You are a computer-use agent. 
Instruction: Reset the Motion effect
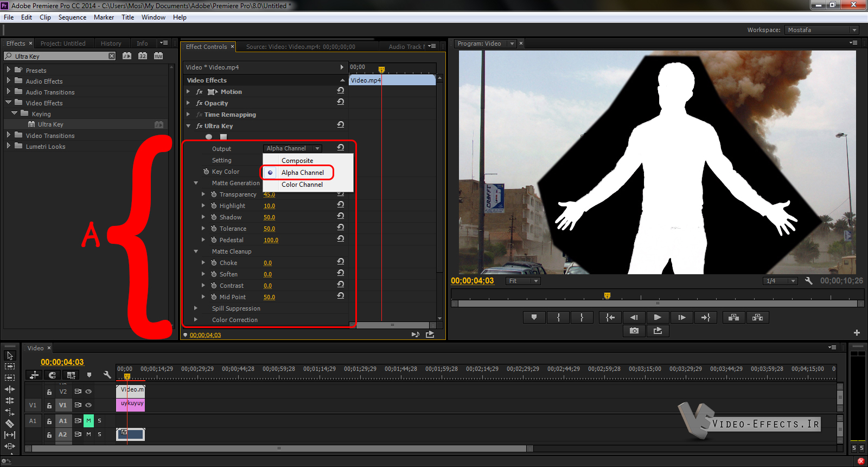tap(341, 91)
